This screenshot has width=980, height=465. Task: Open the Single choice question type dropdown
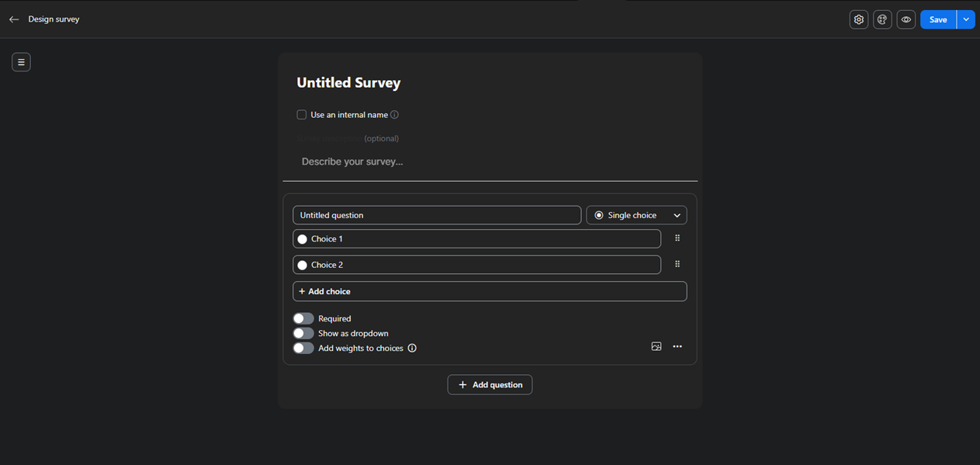tap(636, 215)
